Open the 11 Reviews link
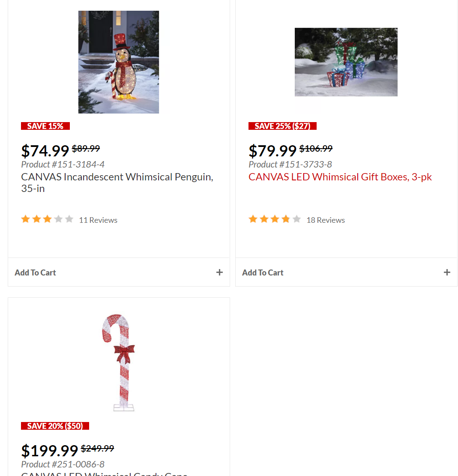The image size is (458, 476). (98, 220)
